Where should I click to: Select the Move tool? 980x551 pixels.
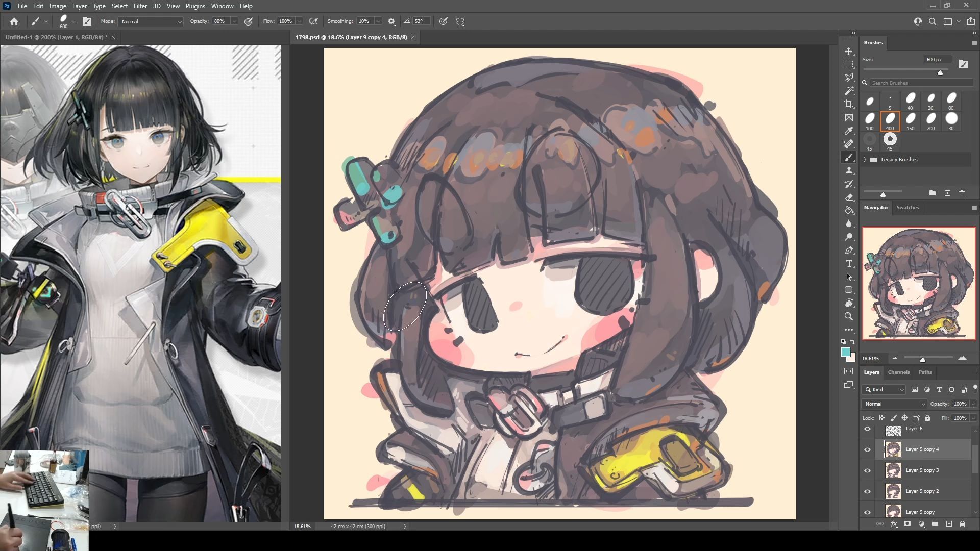click(x=849, y=52)
